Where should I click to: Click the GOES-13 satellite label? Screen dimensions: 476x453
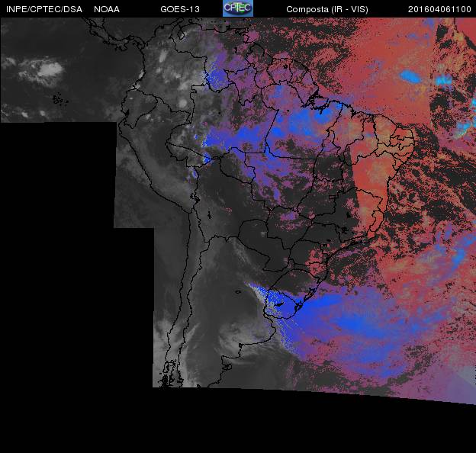180,9
